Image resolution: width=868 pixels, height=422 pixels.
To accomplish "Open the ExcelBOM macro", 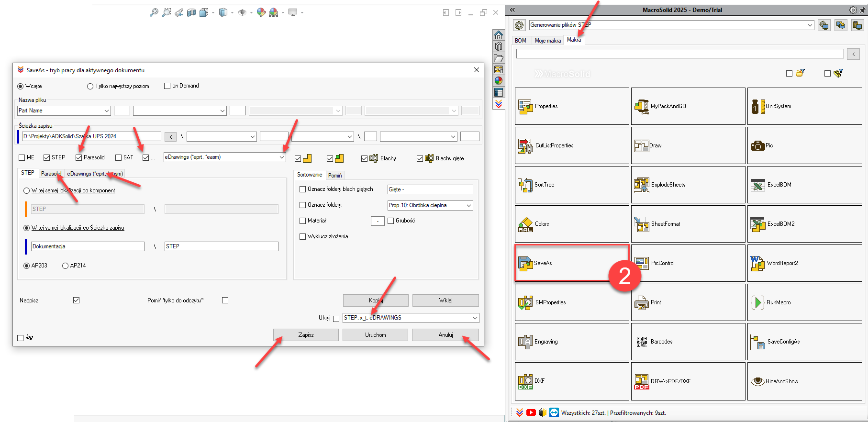I will (x=804, y=185).
